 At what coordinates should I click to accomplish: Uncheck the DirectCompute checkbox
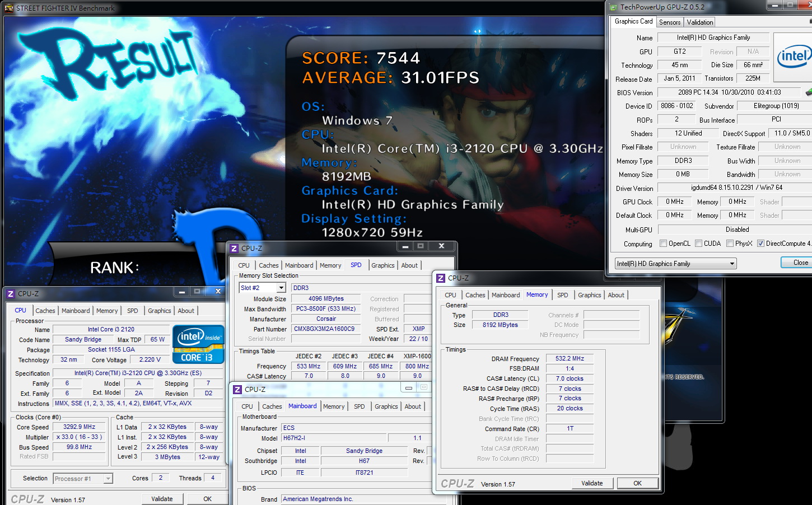[x=760, y=244]
